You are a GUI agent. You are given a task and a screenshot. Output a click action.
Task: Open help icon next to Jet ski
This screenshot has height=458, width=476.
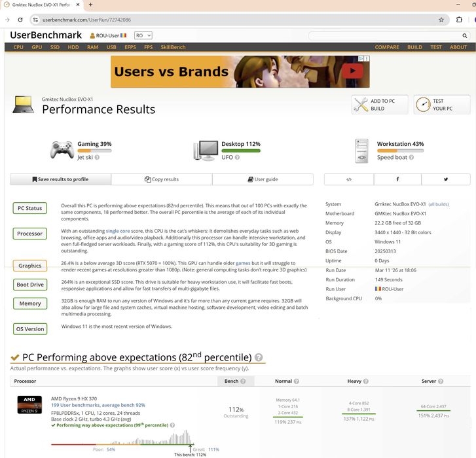tap(97, 158)
